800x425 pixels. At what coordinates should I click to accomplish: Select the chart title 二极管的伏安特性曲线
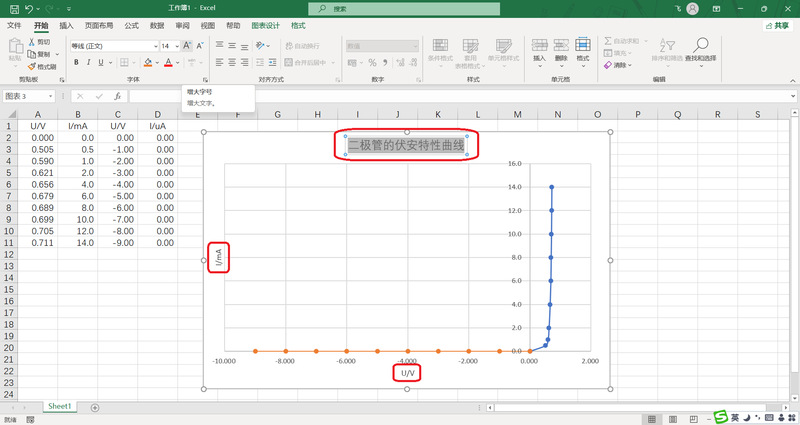tap(406, 145)
